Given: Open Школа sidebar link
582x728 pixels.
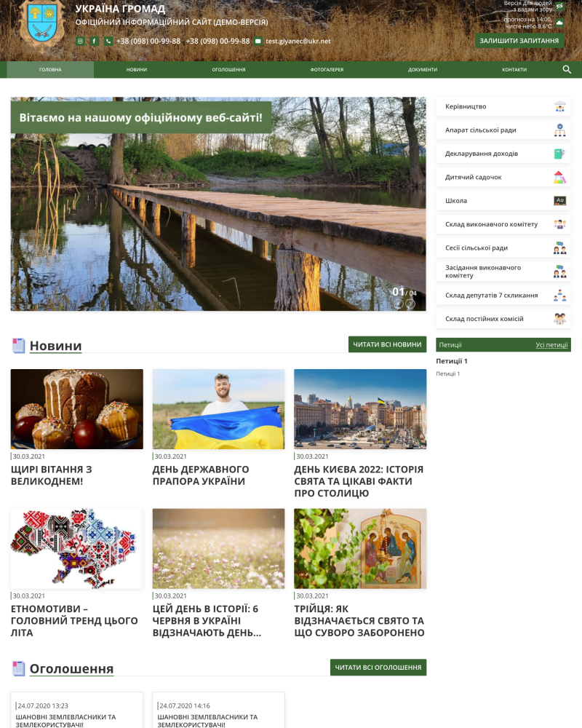Looking at the screenshot, I should coord(503,201).
